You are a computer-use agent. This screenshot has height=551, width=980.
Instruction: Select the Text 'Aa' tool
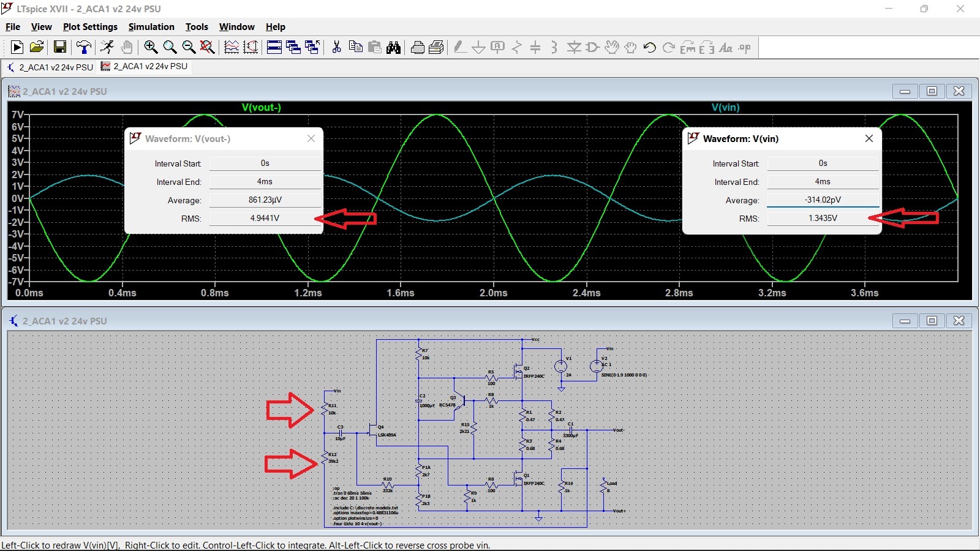pyautogui.click(x=726, y=47)
